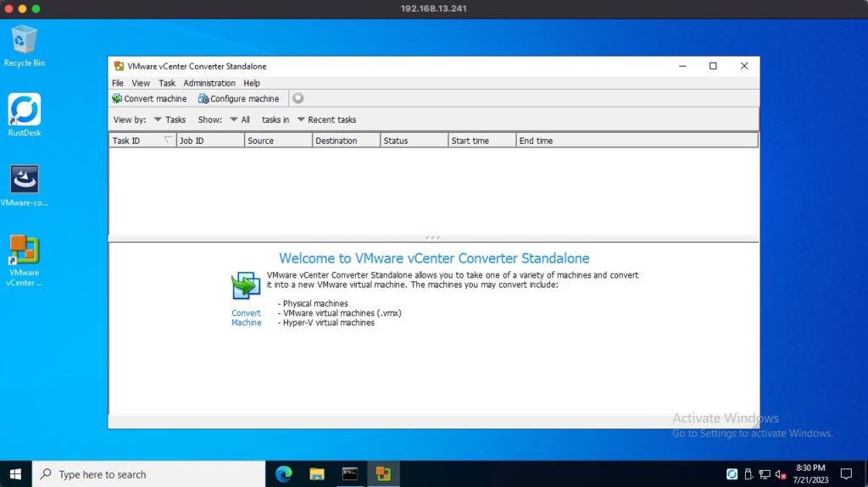Expand the View by Tasks dropdown
868x487 pixels.
pyautogui.click(x=170, y=119)
